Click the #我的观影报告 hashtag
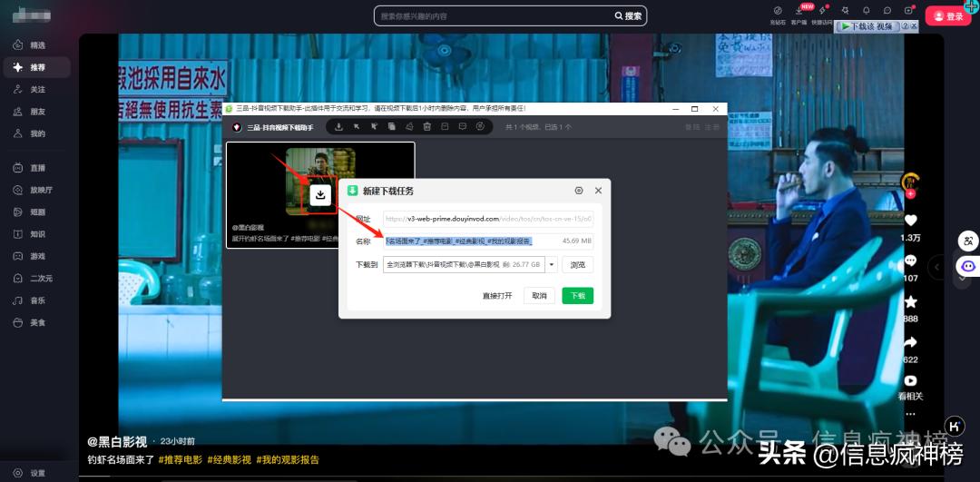 pyautogui.click(x=288, y=460)
